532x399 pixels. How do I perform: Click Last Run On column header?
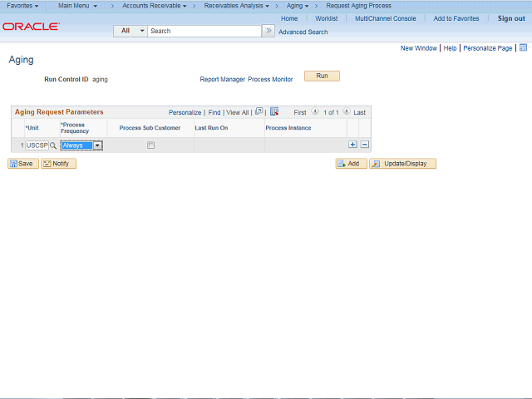tap(211, 128)
